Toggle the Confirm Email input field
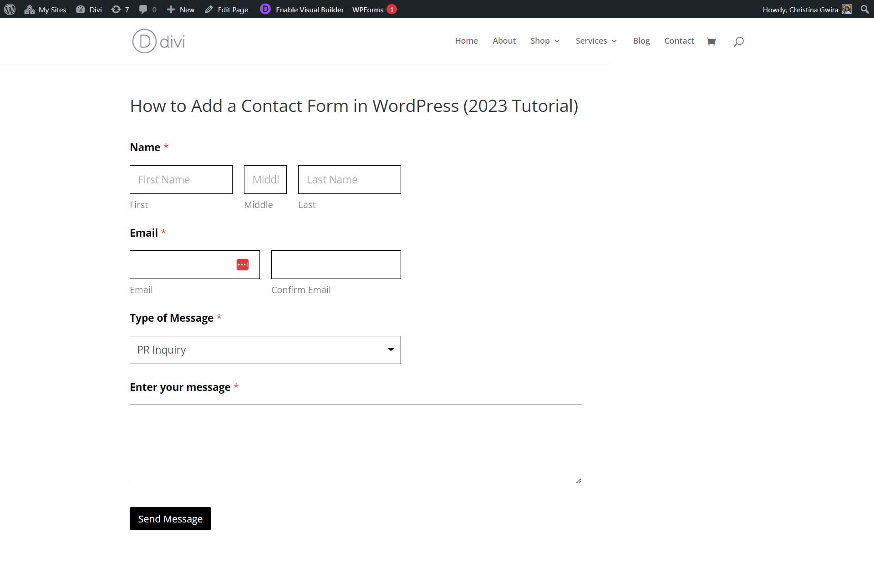This screenshot has width=874, height=588. click(x=336, y=264)
